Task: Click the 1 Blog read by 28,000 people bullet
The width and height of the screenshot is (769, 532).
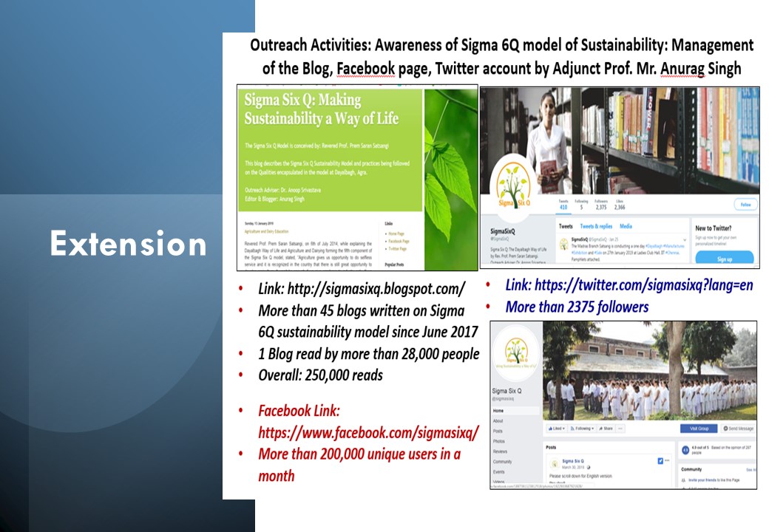Action: pyautogui.click(x=369, y=354)
